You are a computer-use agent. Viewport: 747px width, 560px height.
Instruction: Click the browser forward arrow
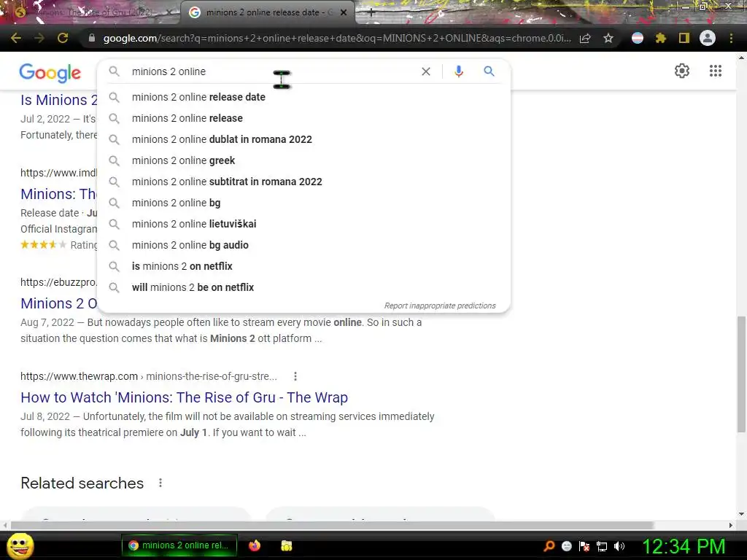(x=39, y=38)
